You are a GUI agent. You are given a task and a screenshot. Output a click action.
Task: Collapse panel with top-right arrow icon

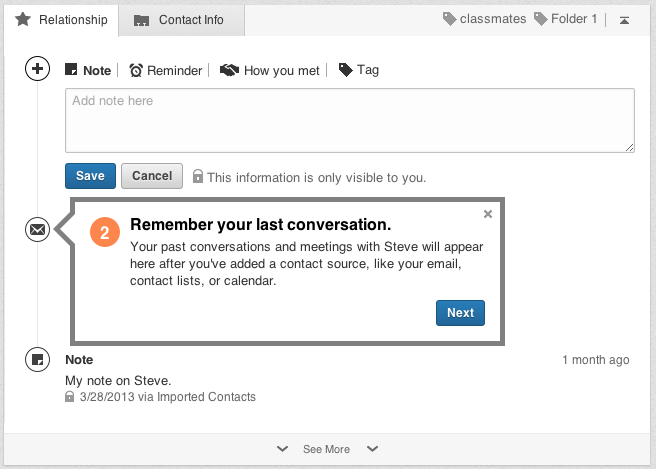tap(624, 20)
